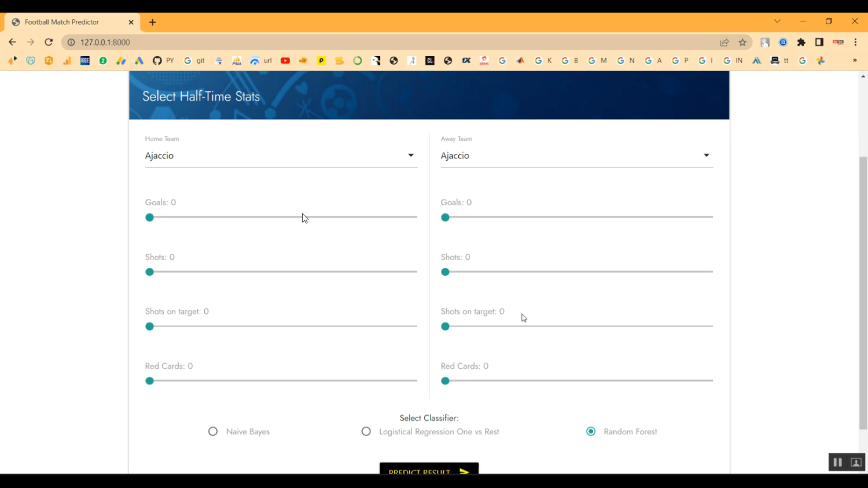Click the Home Team Goals slider handle
Screen dimensions: 868x488
click(x=150, y=217)
